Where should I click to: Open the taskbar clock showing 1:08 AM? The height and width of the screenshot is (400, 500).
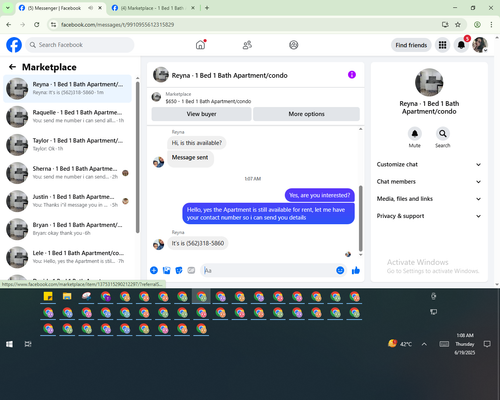pyautogui.click(x=465, y=344)
